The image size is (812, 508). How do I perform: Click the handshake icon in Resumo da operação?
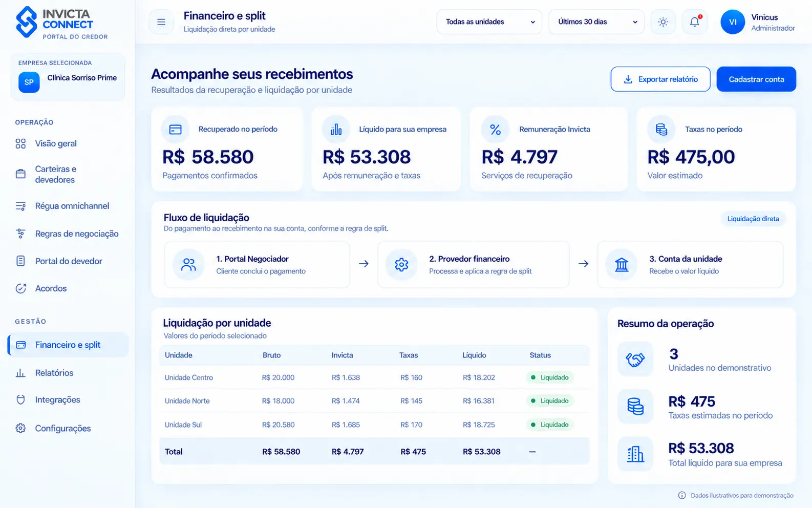coord(635,359)
